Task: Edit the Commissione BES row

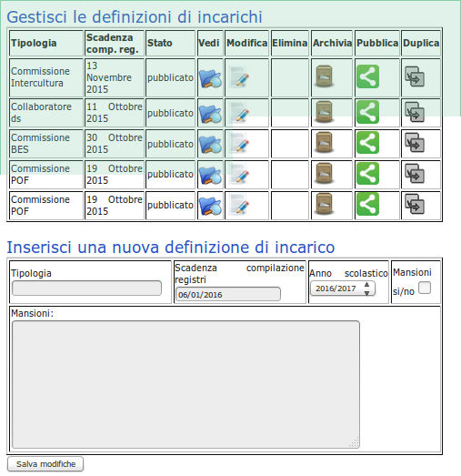Action: coord(239,143)
